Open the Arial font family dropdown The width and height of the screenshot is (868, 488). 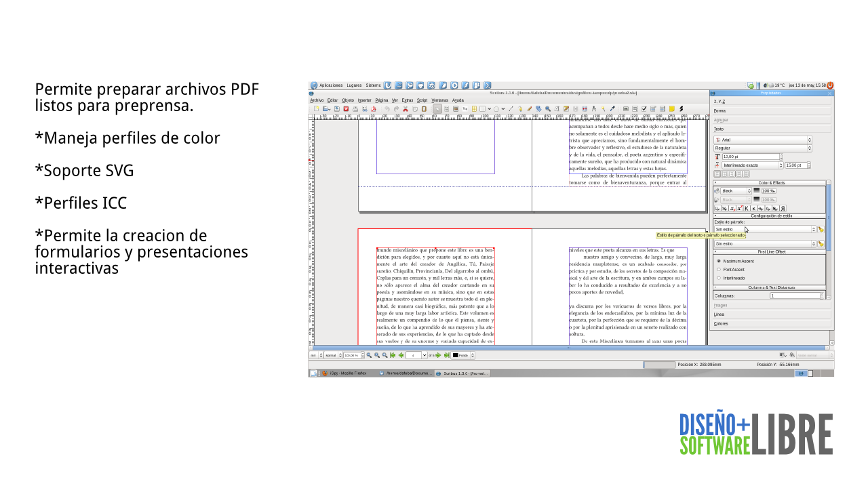[763, 140]
